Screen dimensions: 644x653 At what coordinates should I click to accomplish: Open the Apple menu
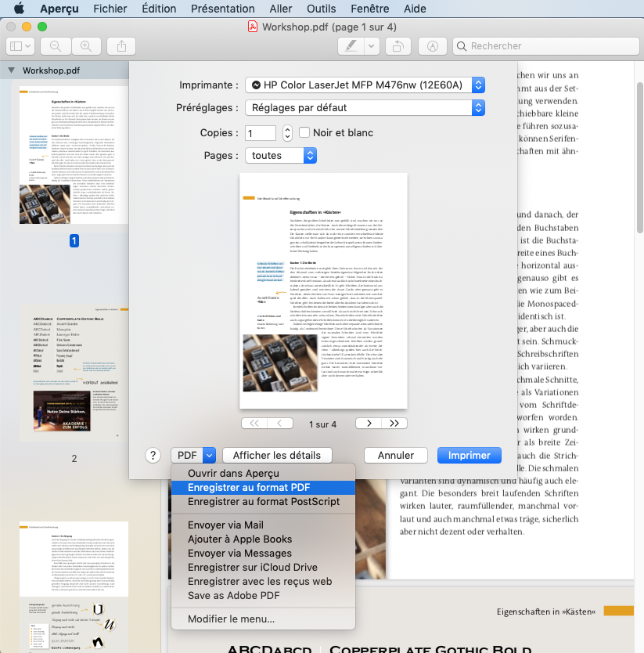pyautogui.click(x=19, y=9)
